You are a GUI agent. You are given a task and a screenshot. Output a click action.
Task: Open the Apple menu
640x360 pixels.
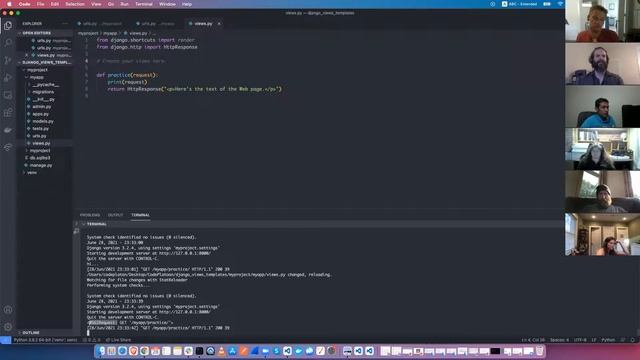point(9,4)
